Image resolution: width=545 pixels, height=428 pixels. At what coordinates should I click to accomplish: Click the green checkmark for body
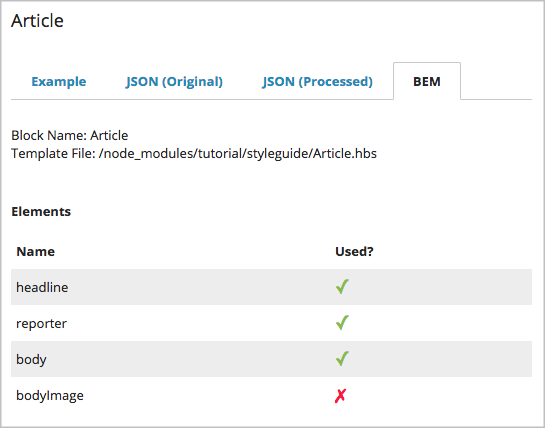pyautogui.click(x=342, y=359)
